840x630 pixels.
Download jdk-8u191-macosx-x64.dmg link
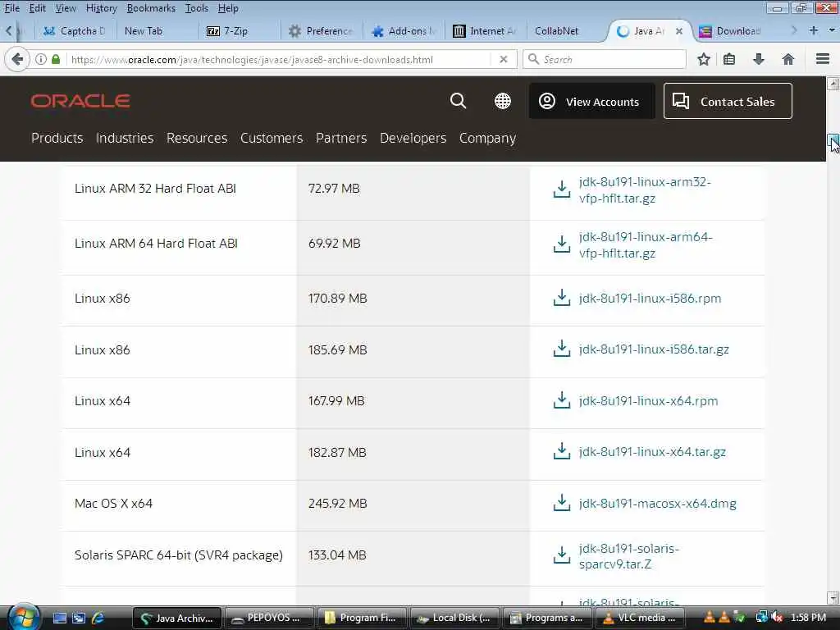coord(657,503)
